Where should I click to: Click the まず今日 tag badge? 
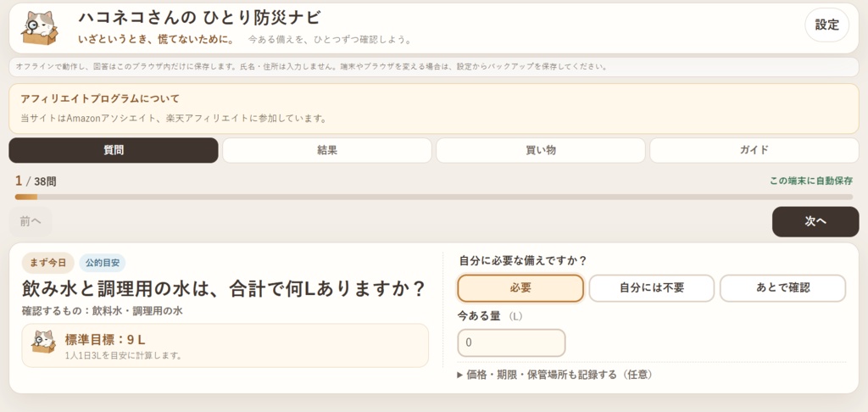tap(47, 263)
